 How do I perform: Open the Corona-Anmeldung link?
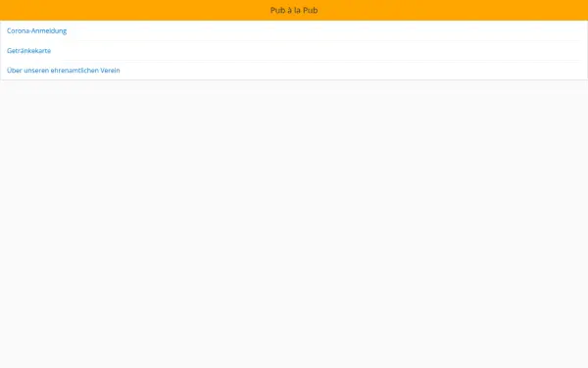[x=37, y=30]
